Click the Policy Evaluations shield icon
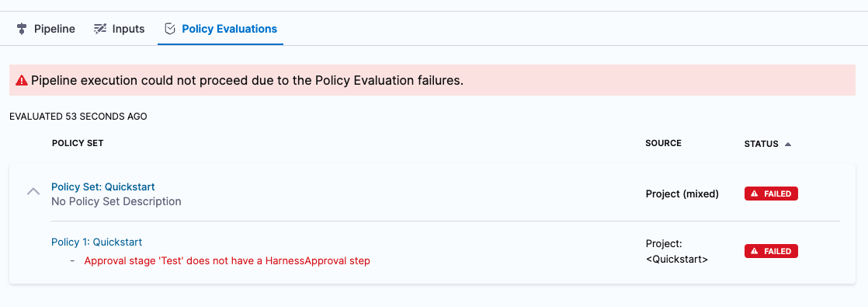 point(171,29)
